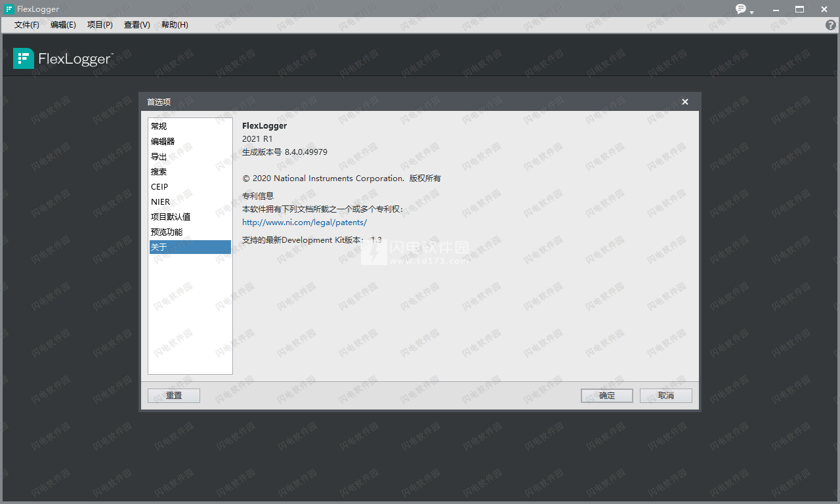This screenshot has width=840, height=504.
Task: Click the National Instruments copyright line
Action: (341, 178)
